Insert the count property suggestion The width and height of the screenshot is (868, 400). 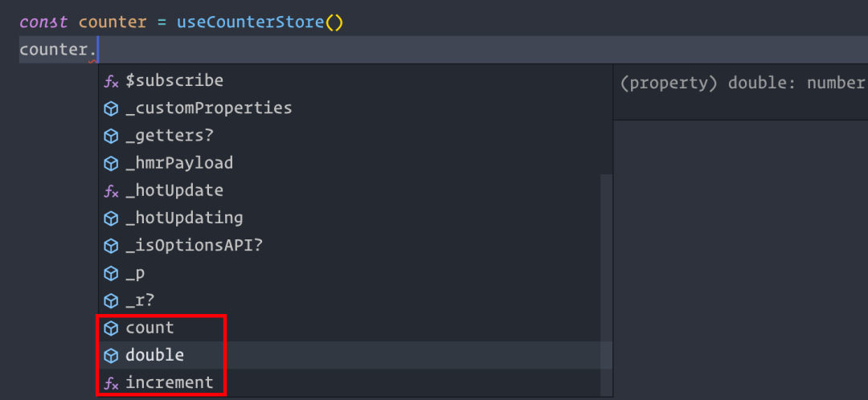149,328
